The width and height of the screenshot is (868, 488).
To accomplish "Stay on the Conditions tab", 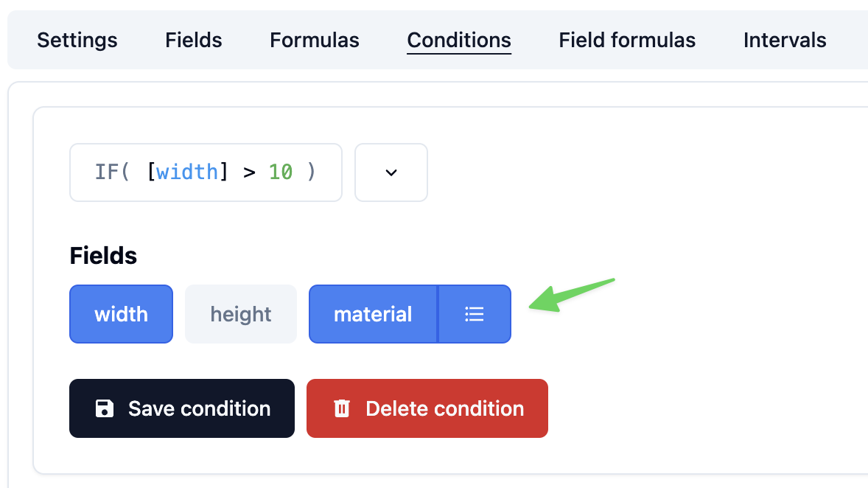I will pos(458,41).
